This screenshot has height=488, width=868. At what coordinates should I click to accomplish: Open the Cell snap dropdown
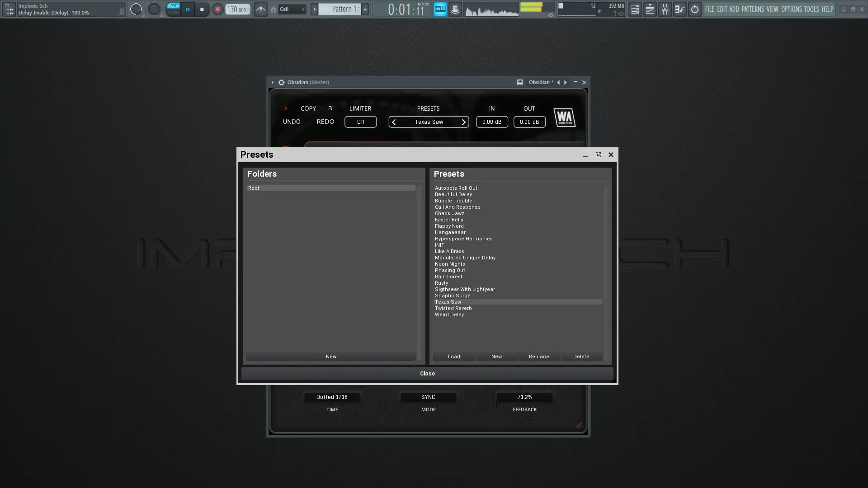point(292,9)
